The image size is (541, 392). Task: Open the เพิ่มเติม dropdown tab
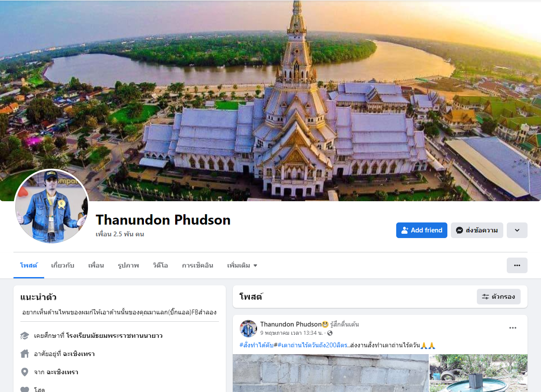242,265
